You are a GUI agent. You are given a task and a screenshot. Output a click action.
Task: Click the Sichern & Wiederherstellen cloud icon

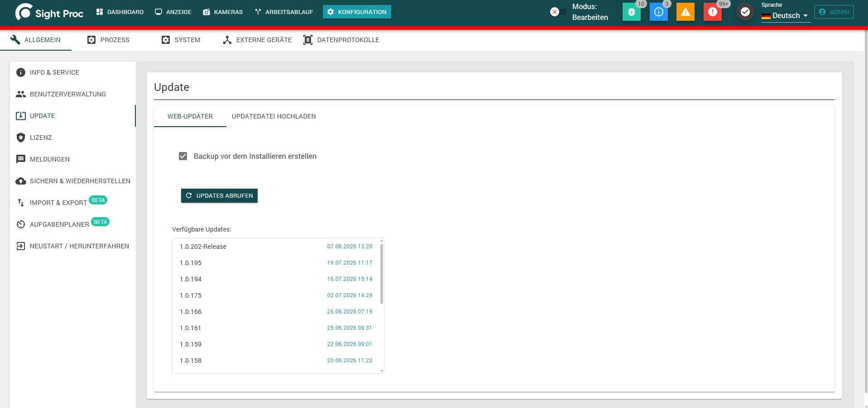coord(21,181)
